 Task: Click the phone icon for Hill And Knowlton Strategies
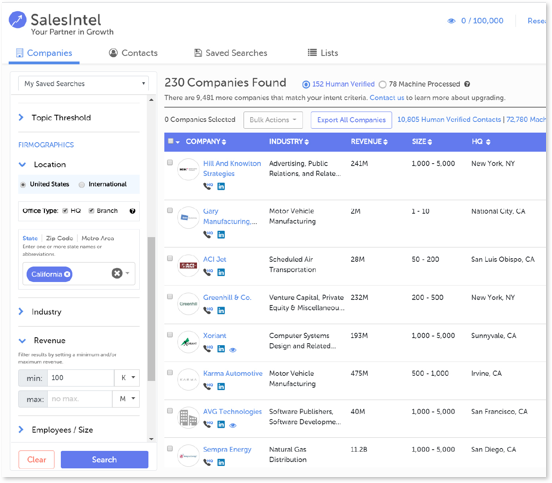coord(208,186)
